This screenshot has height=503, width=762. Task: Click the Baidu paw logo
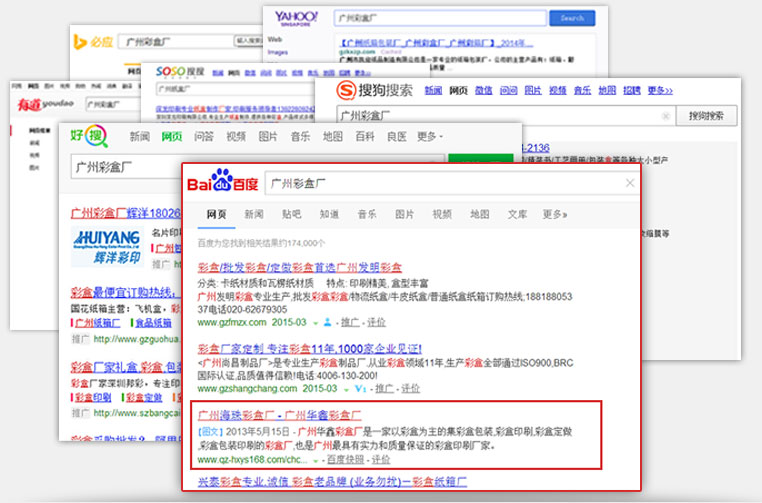[x=223, y=180]
